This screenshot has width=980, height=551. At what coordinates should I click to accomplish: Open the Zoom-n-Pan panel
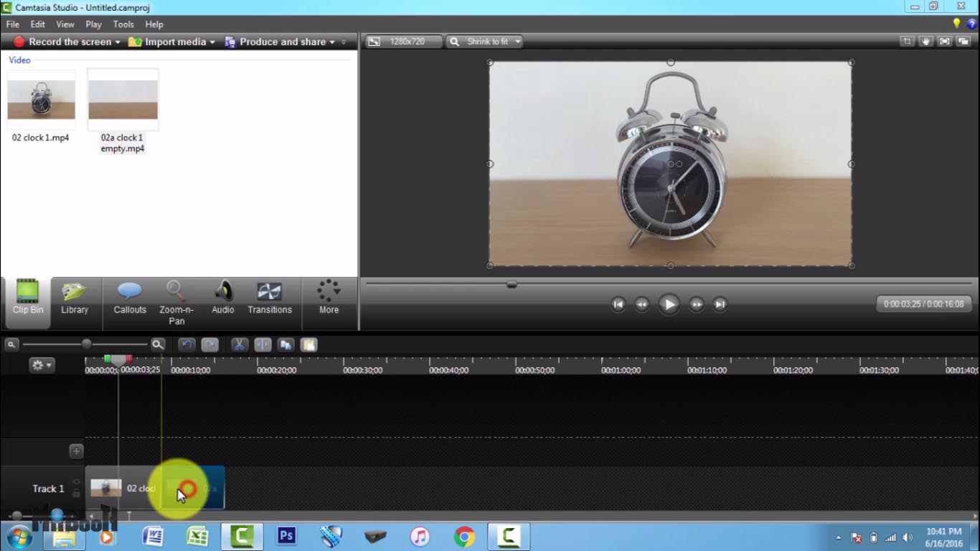point(176,300)
